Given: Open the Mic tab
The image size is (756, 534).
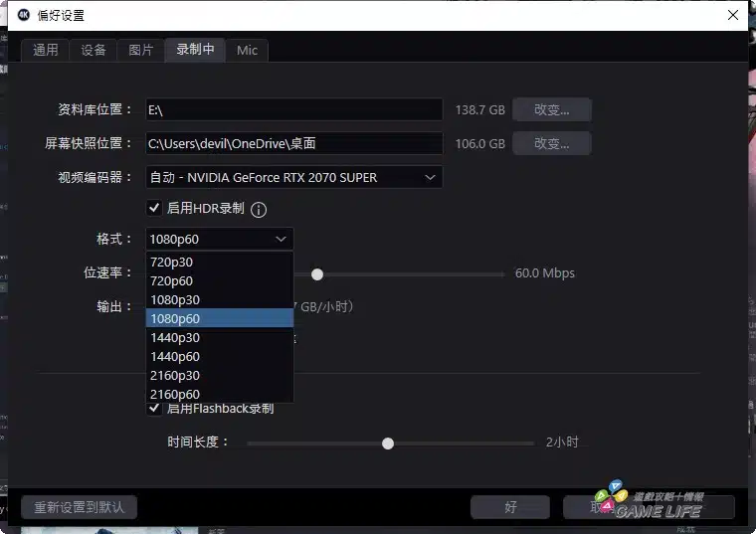Looking at the screenshot, I should [x=247, y=50].
